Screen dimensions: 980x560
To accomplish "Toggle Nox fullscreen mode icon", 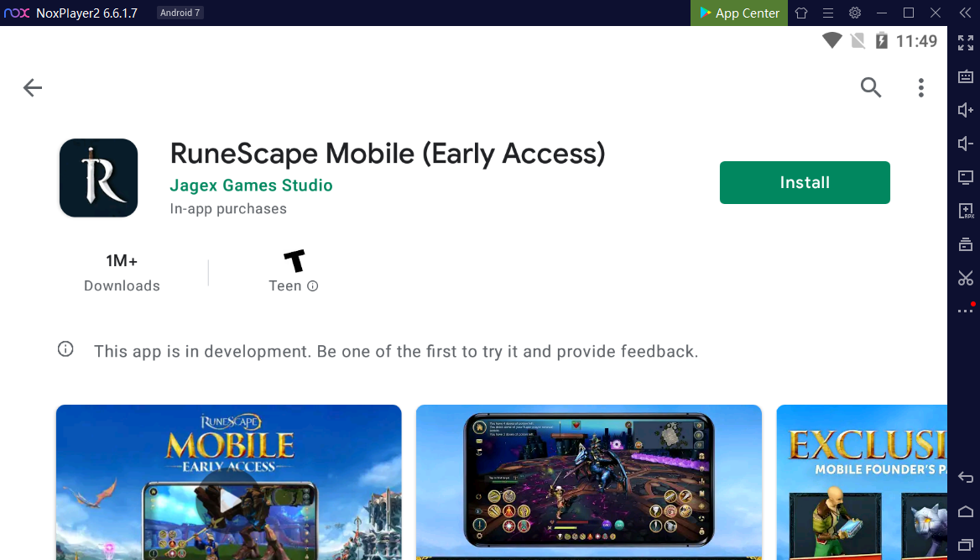I will point(966,43).
